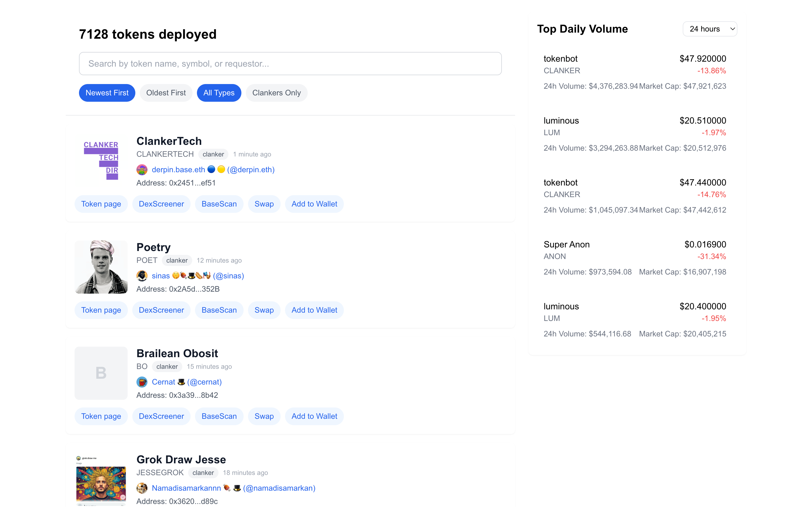This screenshot has width=812, height=507.
Task: Click the Cernat avatar icon
Action: 142,382
